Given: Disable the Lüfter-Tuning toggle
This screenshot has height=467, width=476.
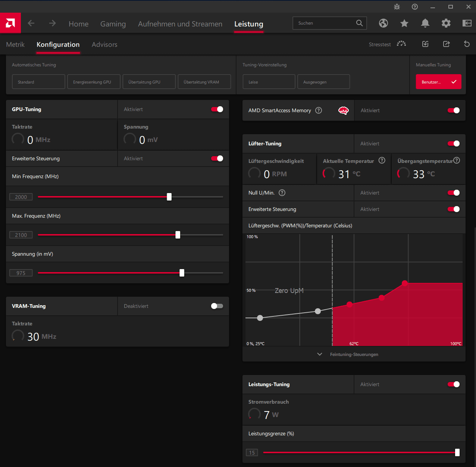Looking at the screenshot, I should point(454,143).
